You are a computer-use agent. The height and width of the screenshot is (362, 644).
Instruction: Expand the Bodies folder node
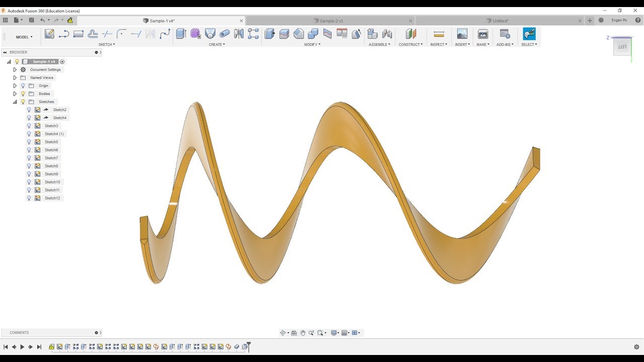tap(15, 94)
